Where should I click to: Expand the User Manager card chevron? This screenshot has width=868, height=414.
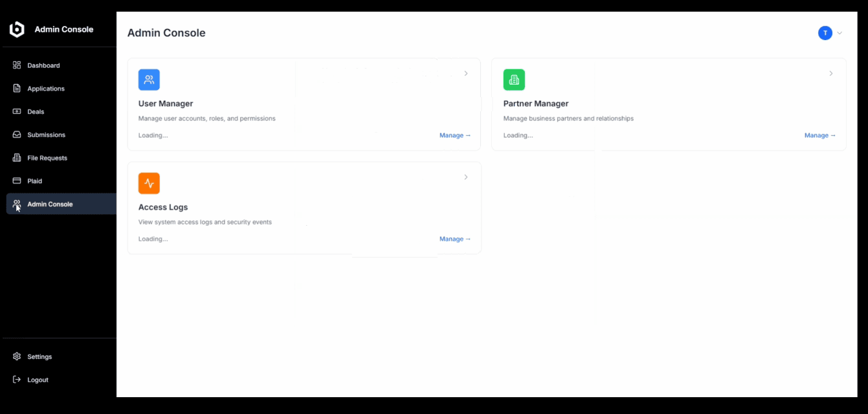click(466, 73)
